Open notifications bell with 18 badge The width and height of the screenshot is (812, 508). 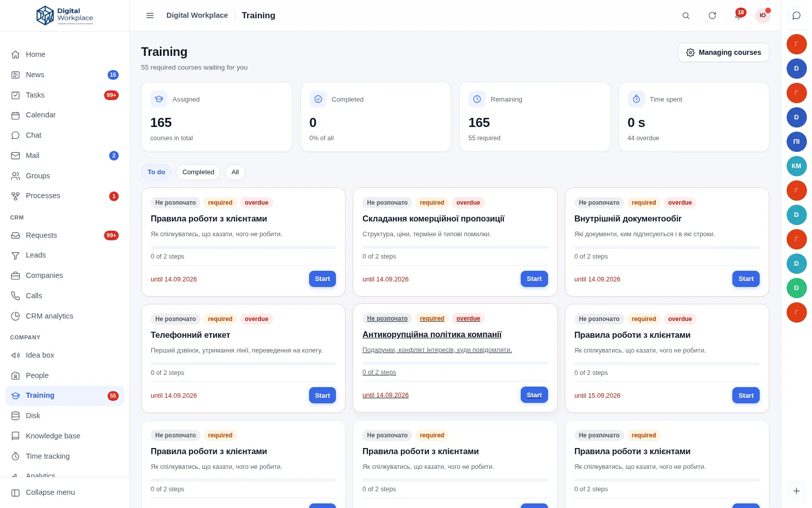pyautogui.click(x=738, y=15)
